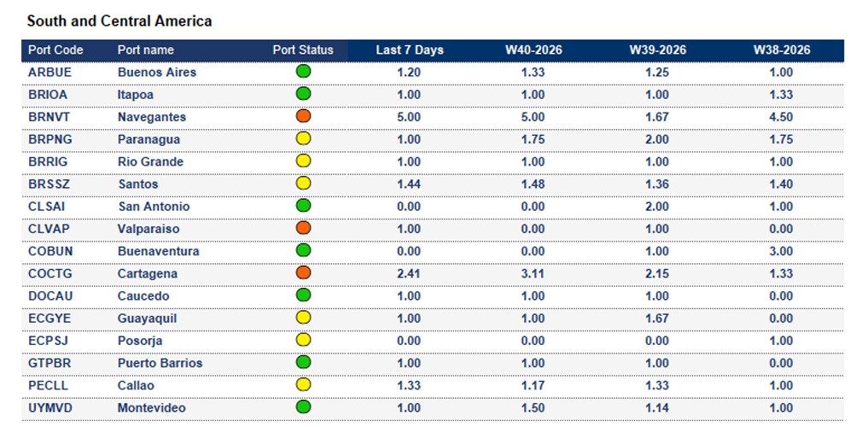Click the green status circle for Buenaventura
The width and height of the screenshot is (868, 427).
click(x=303, y=250)
